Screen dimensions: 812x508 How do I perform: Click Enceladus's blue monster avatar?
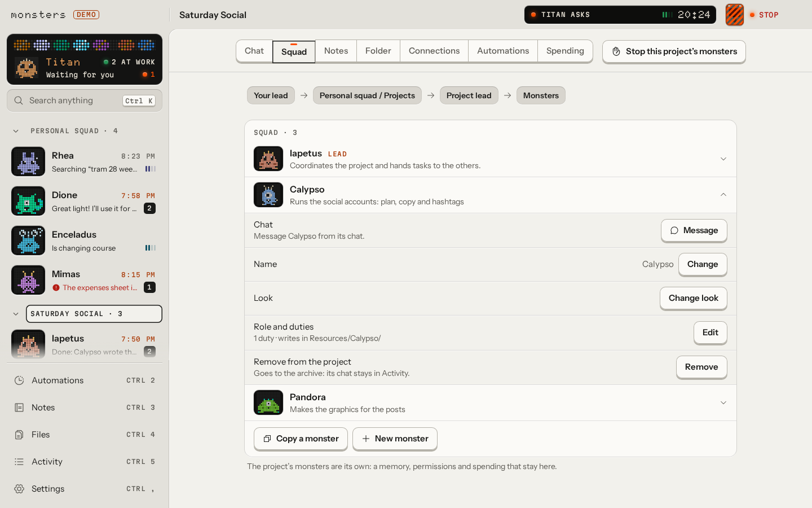point(28,240)
